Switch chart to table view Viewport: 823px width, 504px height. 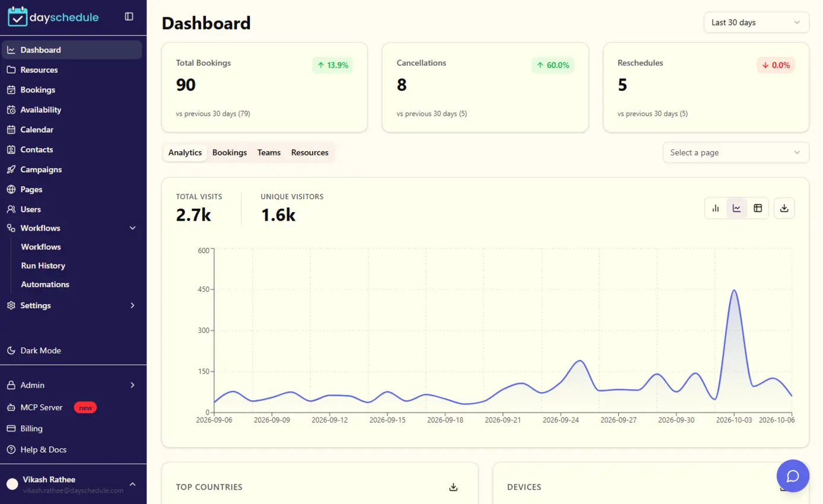click(758, 208)
